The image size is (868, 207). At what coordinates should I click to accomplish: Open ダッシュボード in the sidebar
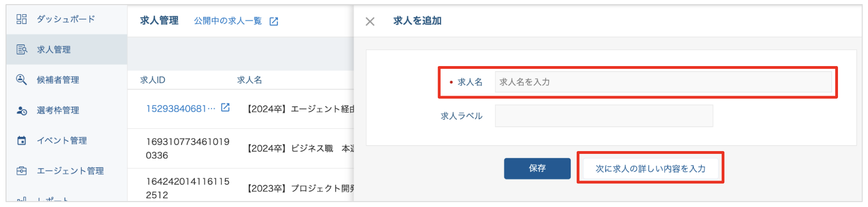pos(66,19)
